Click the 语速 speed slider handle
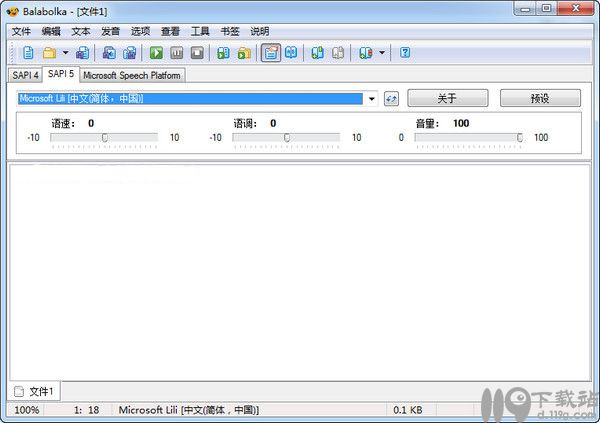The width and height of the screenshot is (600, 423). [x=104, y=137]
